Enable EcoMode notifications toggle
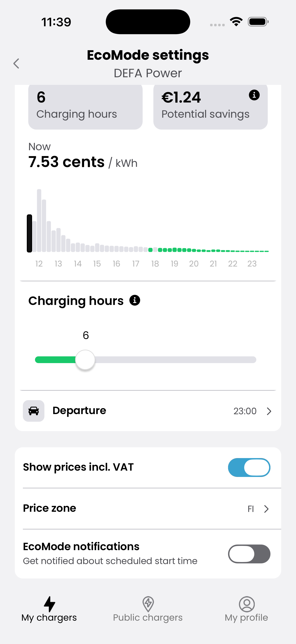The width and height of the screenshot is (296, 644). [249, 554]
